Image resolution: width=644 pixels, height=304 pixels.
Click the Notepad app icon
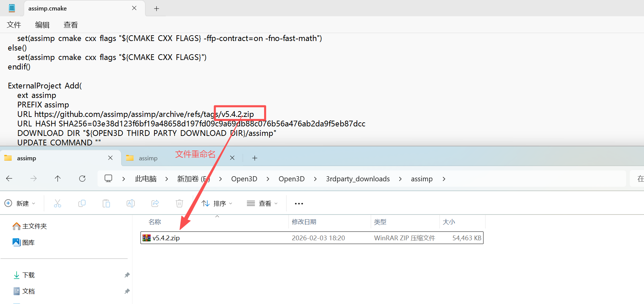[12, 8]
